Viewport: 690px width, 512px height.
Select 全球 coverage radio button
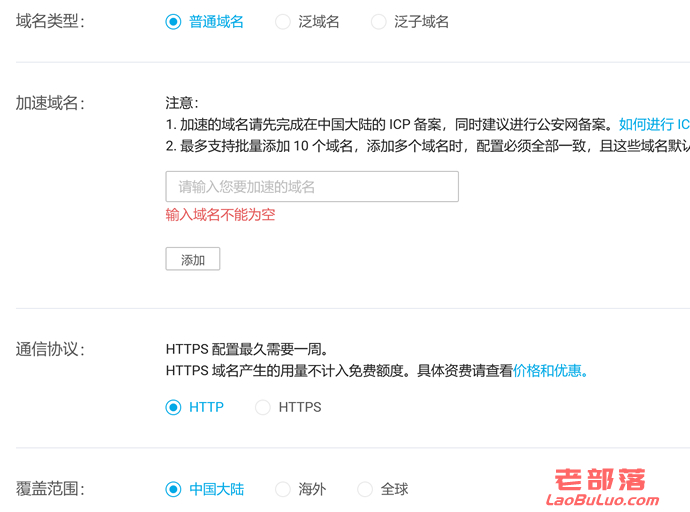pos(365,489)
